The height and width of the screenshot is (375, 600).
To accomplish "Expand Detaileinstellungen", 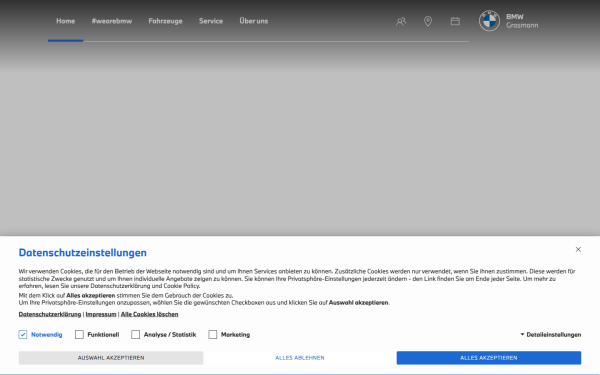I will click(x=551, y=334).
